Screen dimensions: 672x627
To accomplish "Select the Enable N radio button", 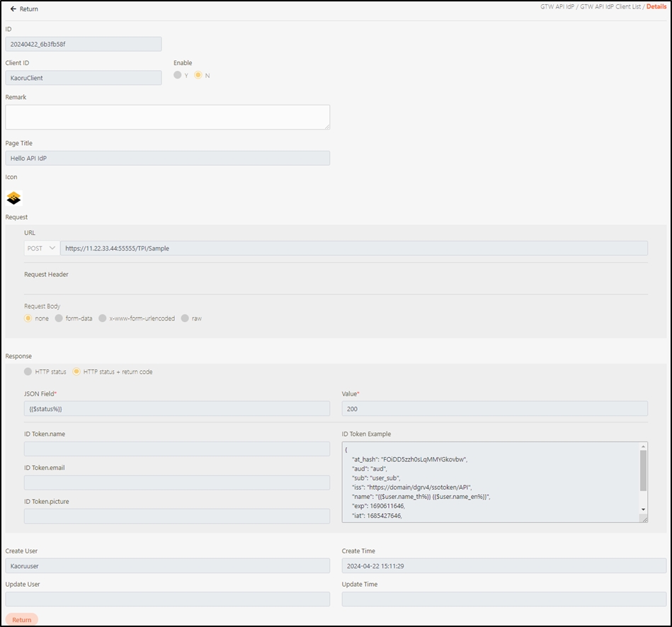I will 198,75.
